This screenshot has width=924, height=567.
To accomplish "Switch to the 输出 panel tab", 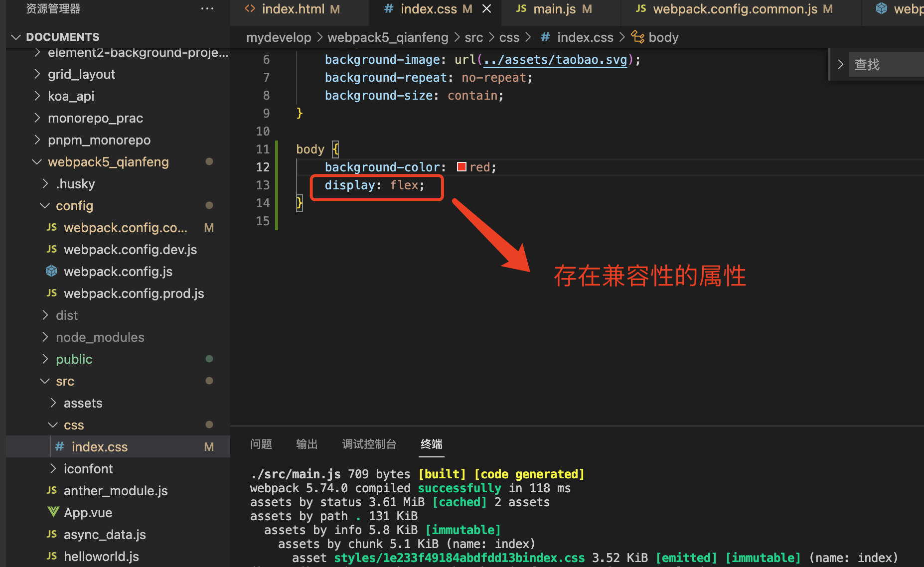I will (x=307, y=444).
